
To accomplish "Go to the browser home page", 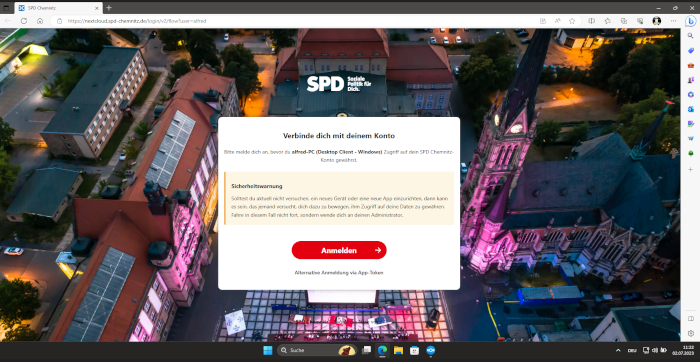I will coord(40,21).
